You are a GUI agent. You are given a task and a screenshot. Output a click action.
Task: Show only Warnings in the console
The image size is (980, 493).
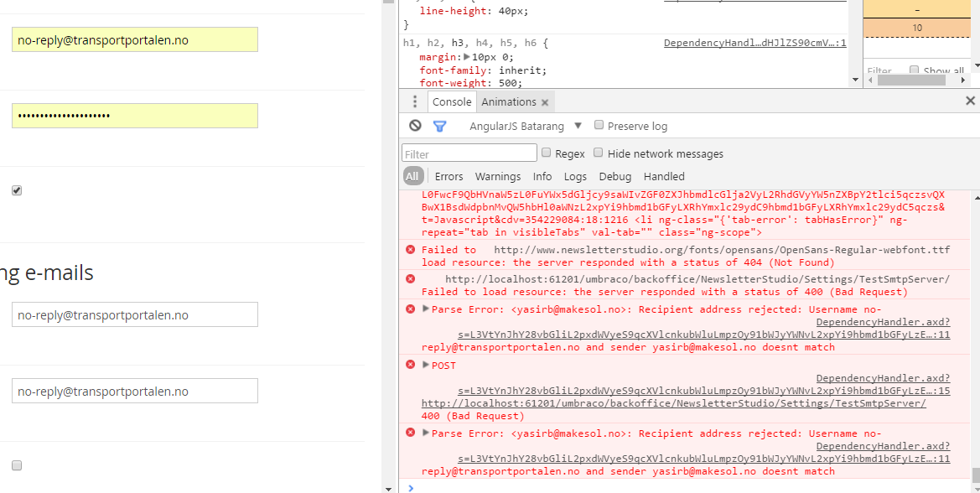[x=498, y=176]
